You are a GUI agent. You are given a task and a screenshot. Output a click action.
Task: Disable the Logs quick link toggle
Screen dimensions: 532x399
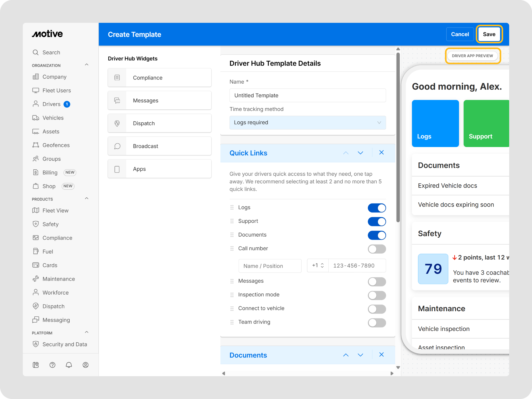click(377, 208)
